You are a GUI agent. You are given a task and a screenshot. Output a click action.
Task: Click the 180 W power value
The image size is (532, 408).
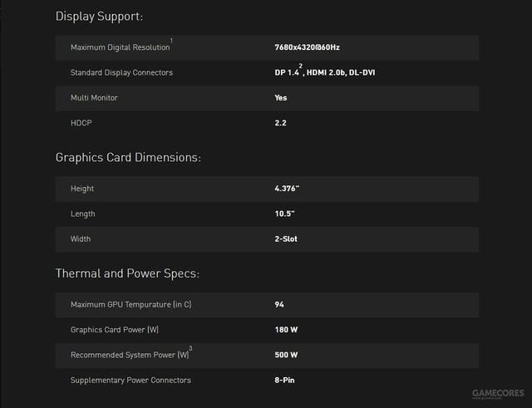click(286, 330)
